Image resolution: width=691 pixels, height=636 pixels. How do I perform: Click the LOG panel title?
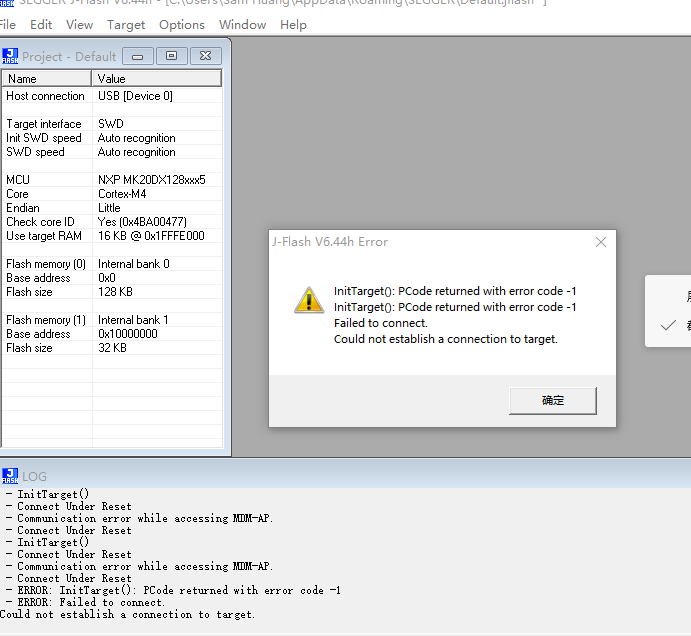tap(34, 476)
